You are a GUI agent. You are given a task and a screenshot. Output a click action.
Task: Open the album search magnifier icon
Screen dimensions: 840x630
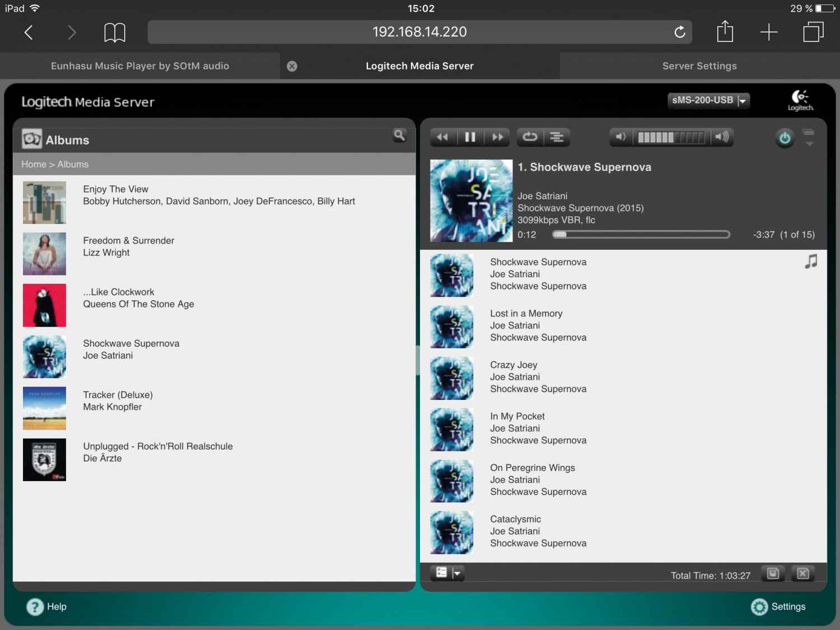point(399,135)
